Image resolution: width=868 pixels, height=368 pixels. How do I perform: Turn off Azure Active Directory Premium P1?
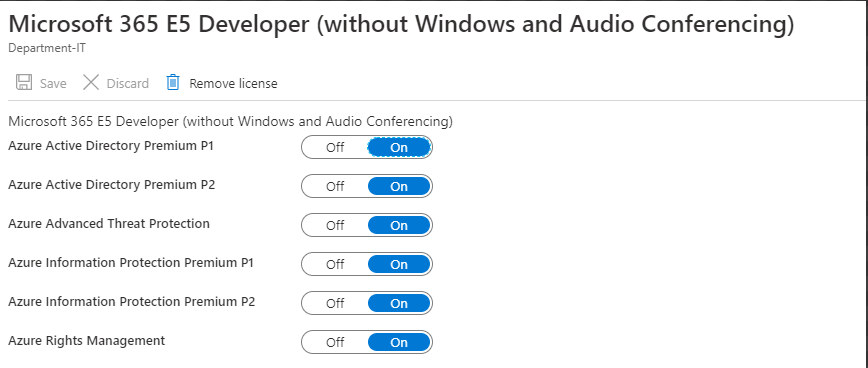point(335,147)
